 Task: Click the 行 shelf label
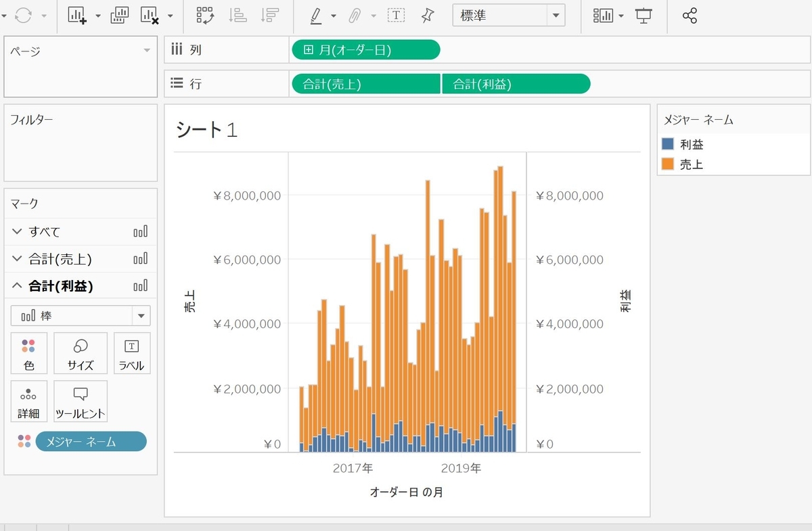pos(196,84)
